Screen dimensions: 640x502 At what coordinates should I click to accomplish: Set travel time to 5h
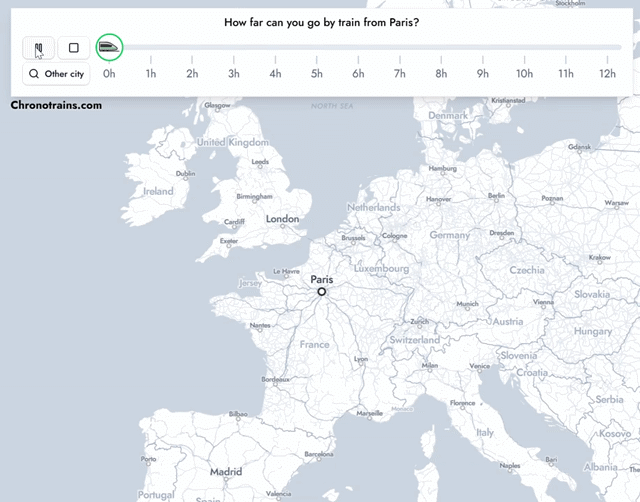tap(317, 73)
